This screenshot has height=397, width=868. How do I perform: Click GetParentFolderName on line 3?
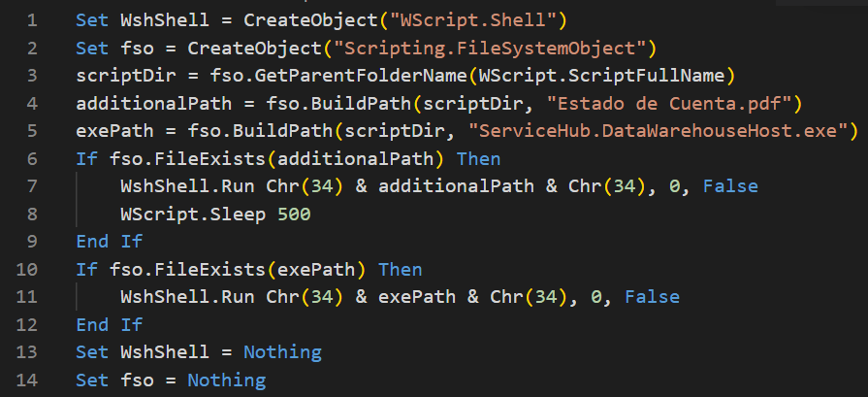(x=361, y=76)
